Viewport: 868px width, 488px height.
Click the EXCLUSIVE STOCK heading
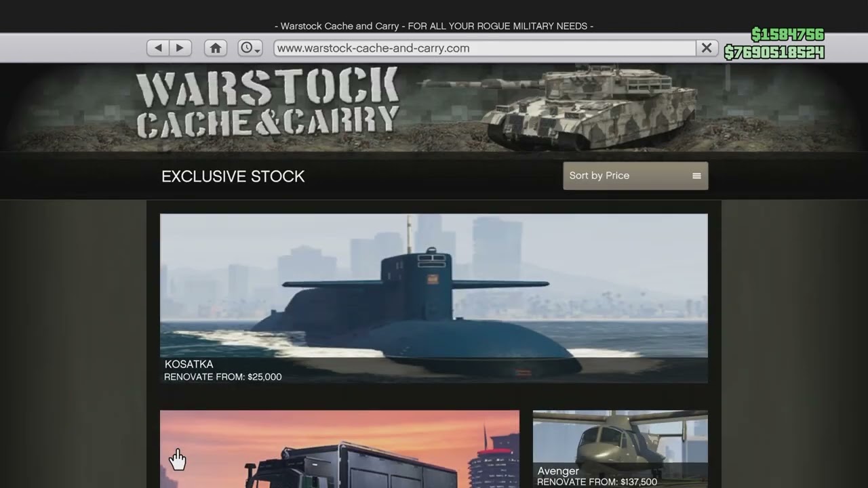pos(233,176)
